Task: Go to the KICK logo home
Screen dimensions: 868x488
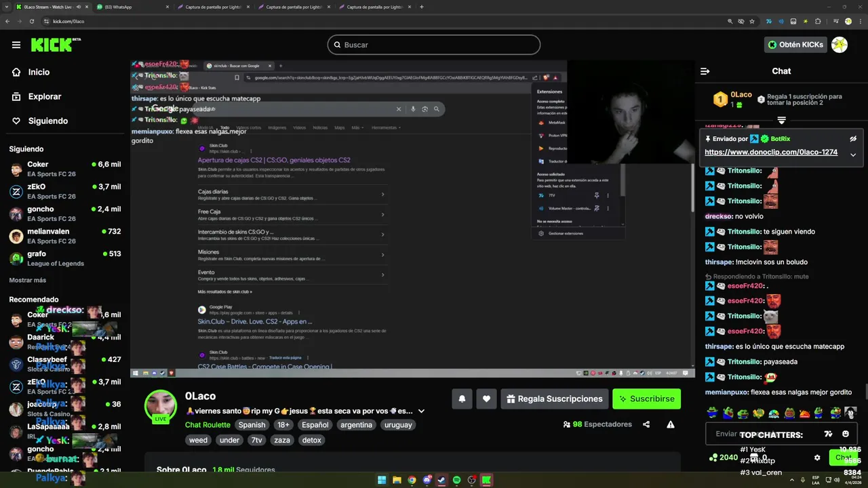Action: [x=56, y=45]
